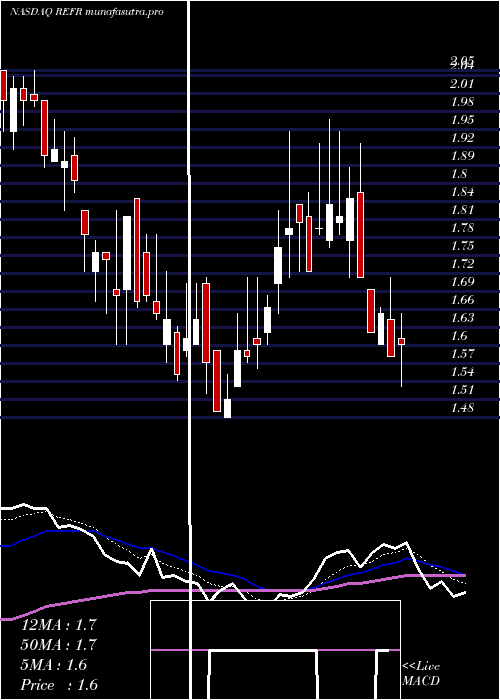Click the 1.84 price axis label
Image resolution: width=500 pixels, height=700 pixels.
(462, 192)
